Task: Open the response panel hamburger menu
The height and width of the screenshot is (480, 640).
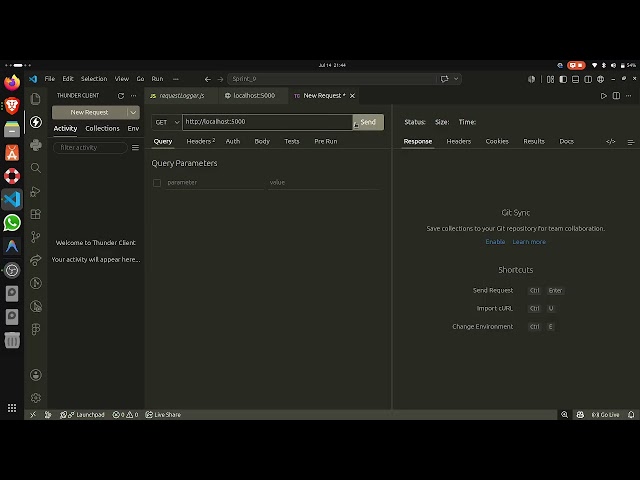Action: [631, 142]
